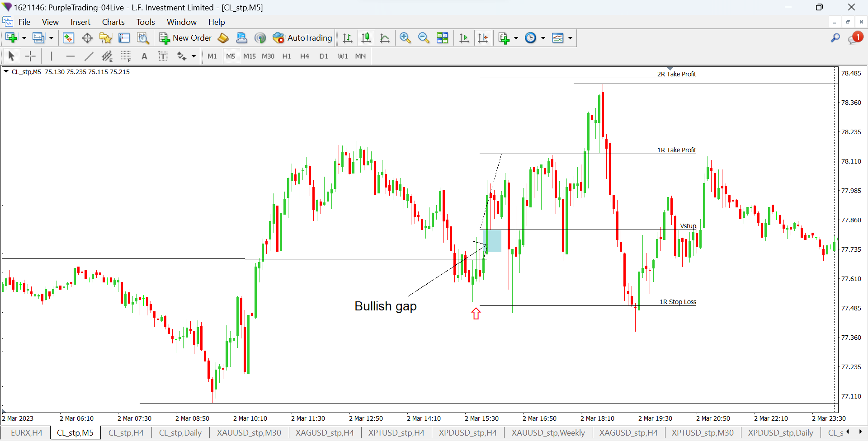
Task: Open the View menu
Action: click(x=50, y=22)
